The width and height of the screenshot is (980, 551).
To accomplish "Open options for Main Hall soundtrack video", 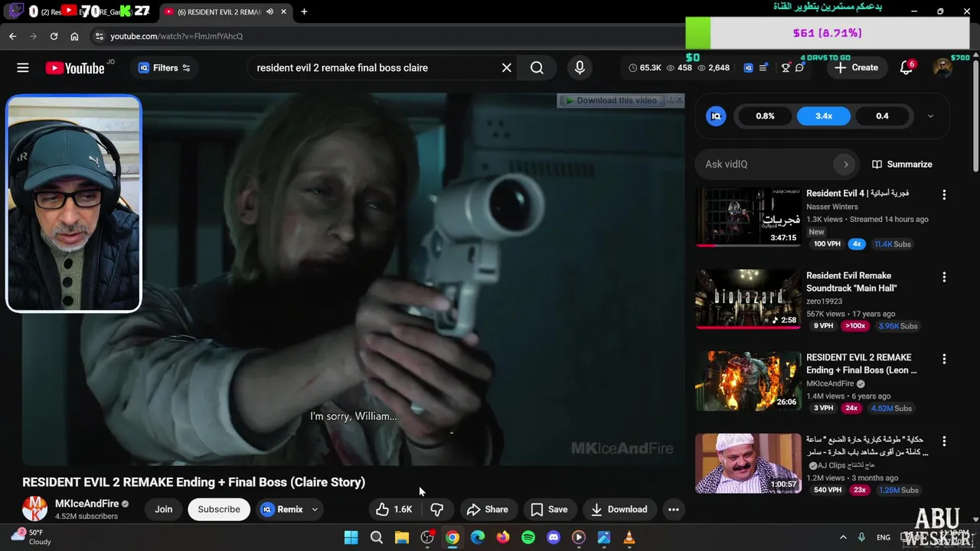I will tap(944, 276).
